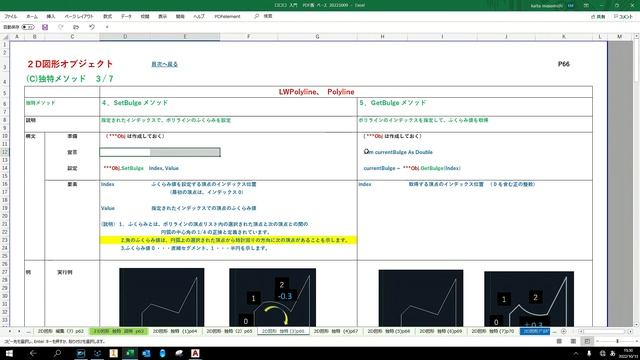Click the Ribbon Display Options icon
Image resolution: width=640 pixels, height=360 pixels.
coord(586,6)
